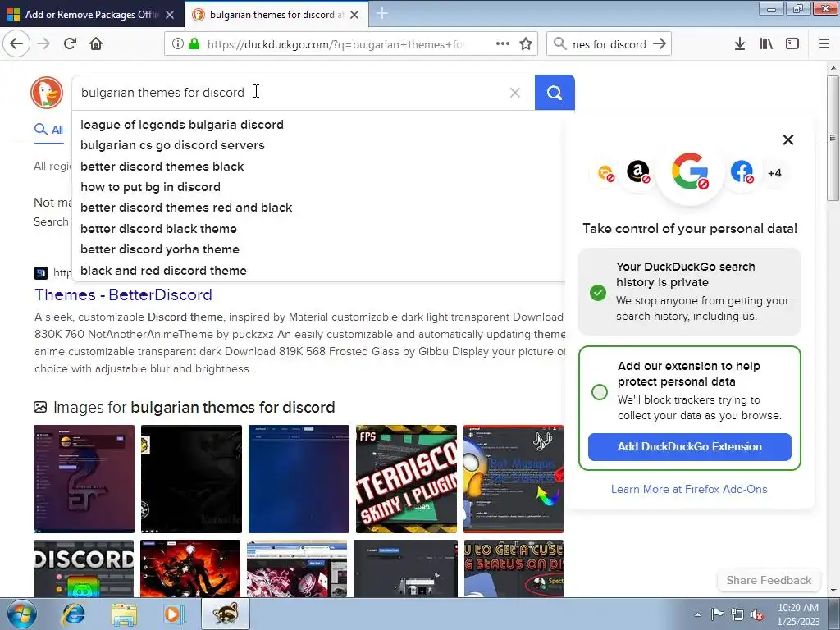
Task: Show site information in the address bar
Action: point(178,44)
